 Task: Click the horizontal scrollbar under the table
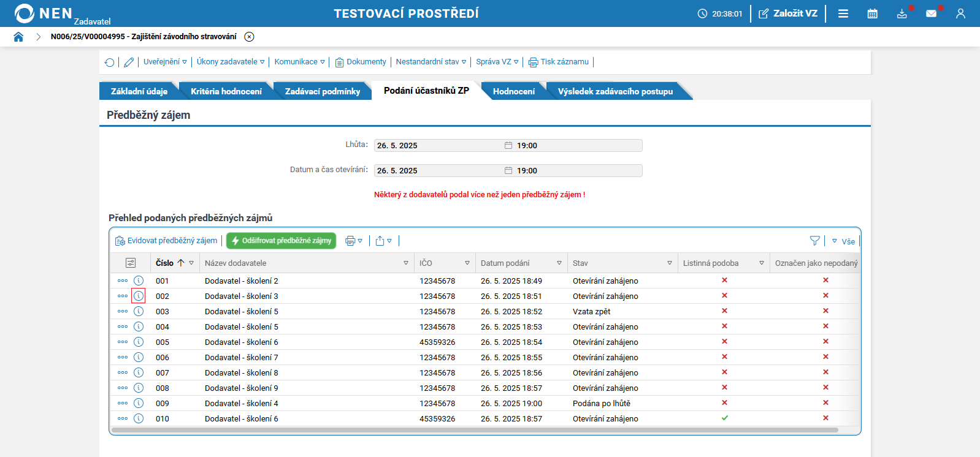tap(474, 430)
